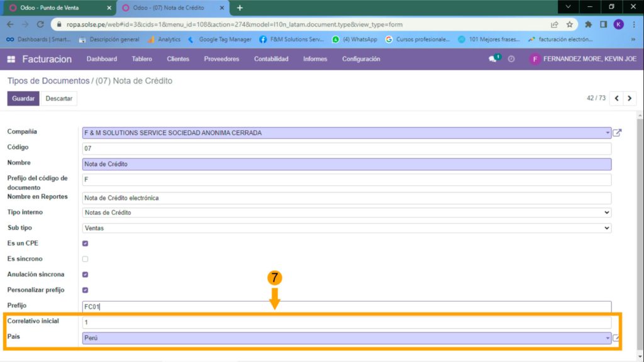Uncheck the 'Es un CPE' checkbox
Screen dimensions: 644x362
[x=86, y=243]
